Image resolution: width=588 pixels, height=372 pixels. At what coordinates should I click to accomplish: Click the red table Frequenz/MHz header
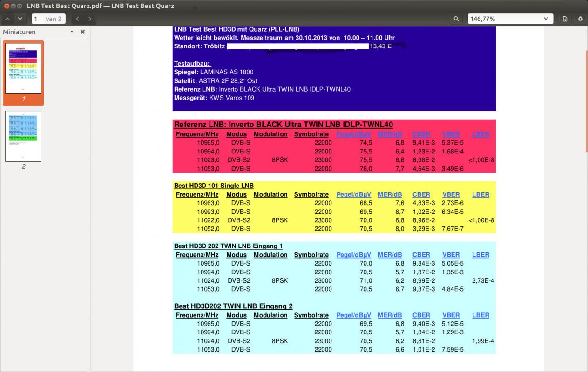point(197,134)
